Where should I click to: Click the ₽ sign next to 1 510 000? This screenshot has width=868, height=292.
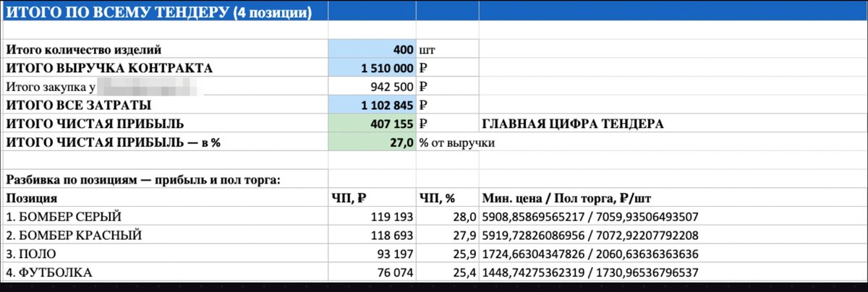point(424,69)
